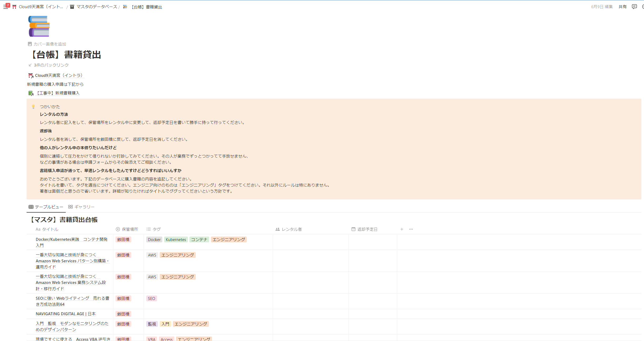Click the マスタのデータベース breadcrumb

pos(94,7)
